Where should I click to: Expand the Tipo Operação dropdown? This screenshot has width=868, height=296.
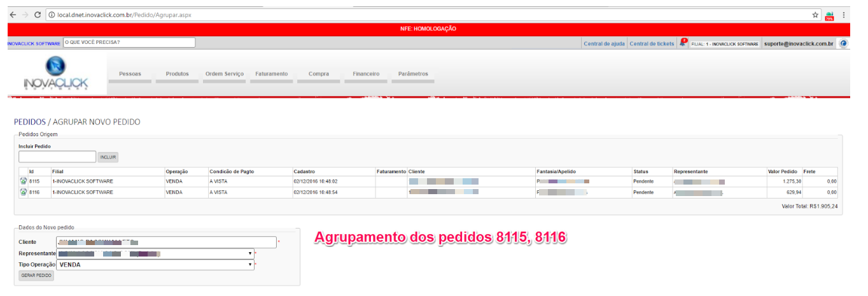coord(250,265)
